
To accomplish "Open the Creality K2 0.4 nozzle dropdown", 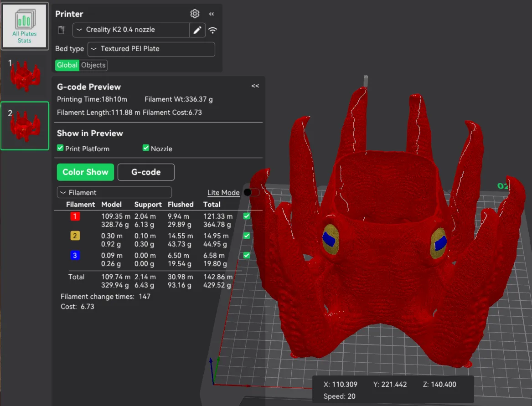I will pyautogui.click(x=131, y=30).
